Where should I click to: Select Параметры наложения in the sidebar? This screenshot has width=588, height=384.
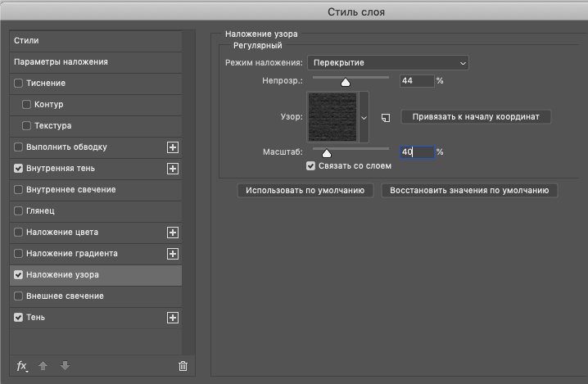tap(96, 62)
